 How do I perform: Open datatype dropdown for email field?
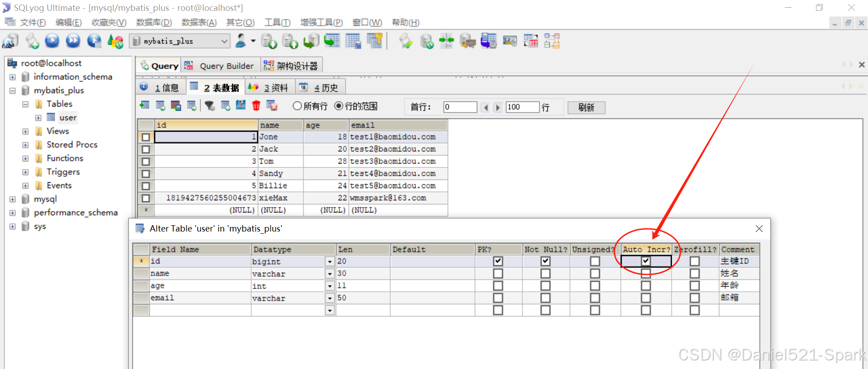coord(330,298)
